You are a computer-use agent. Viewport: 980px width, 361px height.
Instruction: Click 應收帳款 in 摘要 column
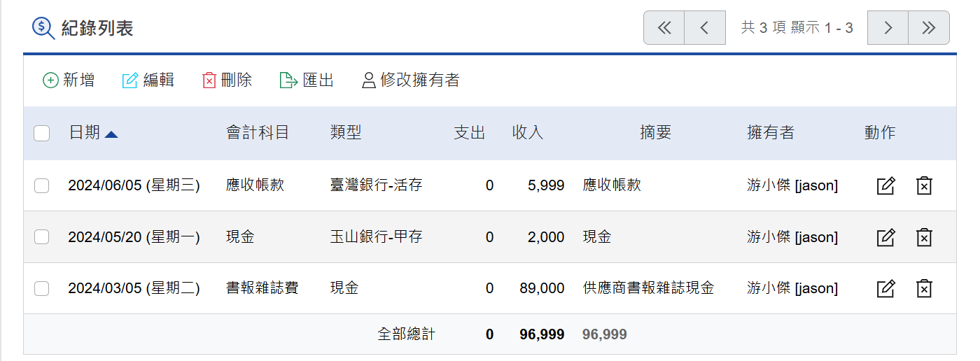[x=612, y=185]
